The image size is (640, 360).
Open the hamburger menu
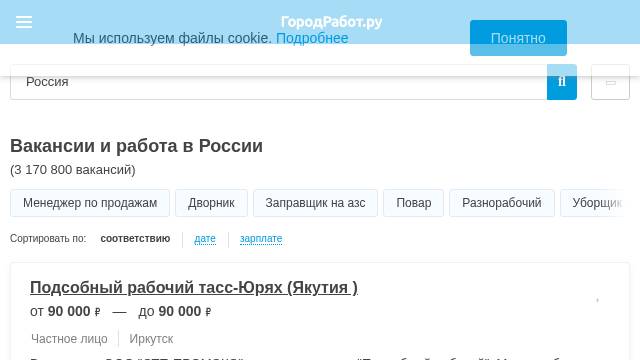pyautogui.click(x=24, y=22)
